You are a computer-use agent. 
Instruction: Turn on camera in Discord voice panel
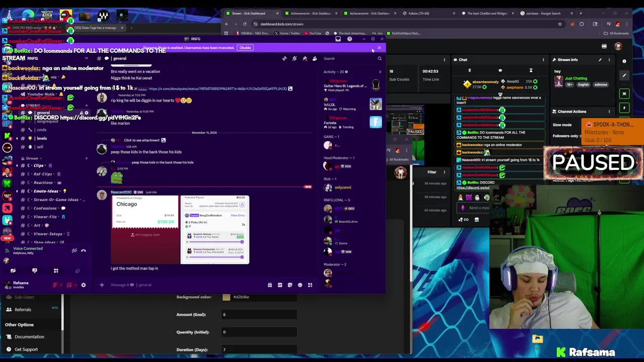coord(13,270)
